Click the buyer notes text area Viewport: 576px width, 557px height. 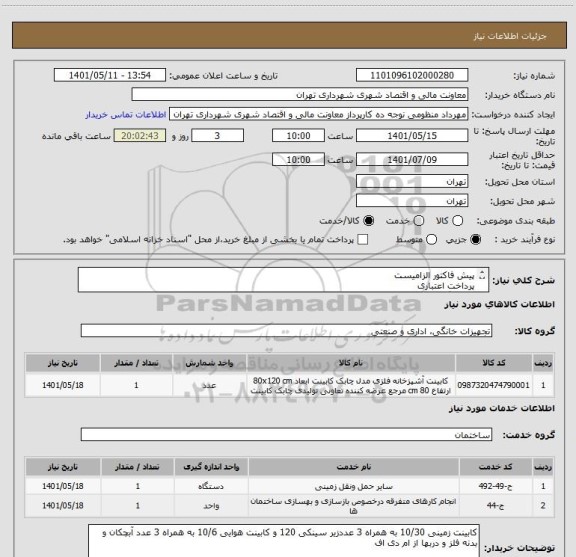click(284, 541)
